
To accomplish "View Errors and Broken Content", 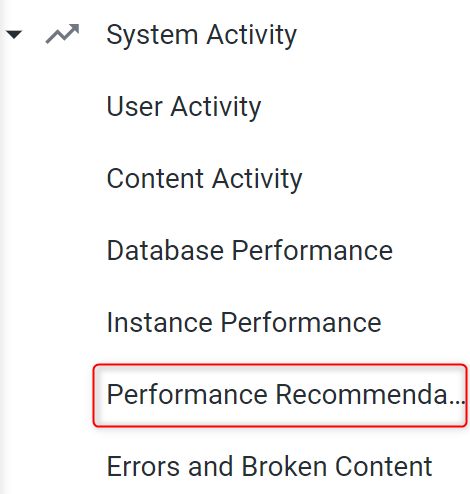I will (x=269, y=466).
